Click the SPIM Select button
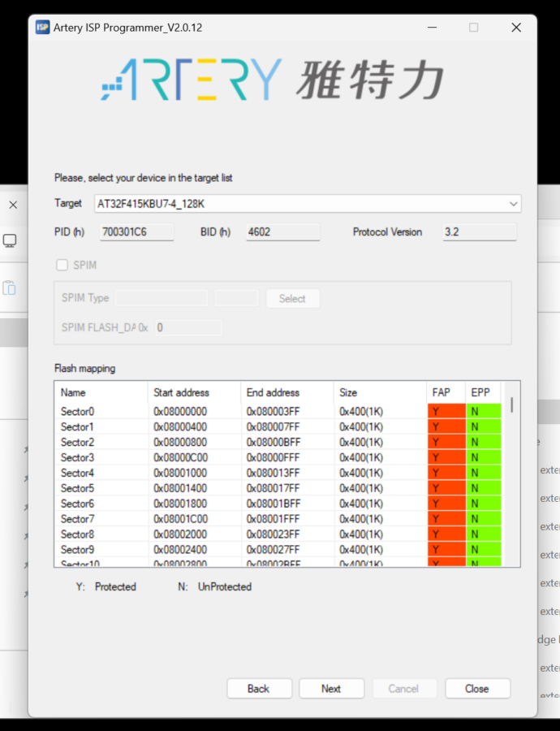 292,298
